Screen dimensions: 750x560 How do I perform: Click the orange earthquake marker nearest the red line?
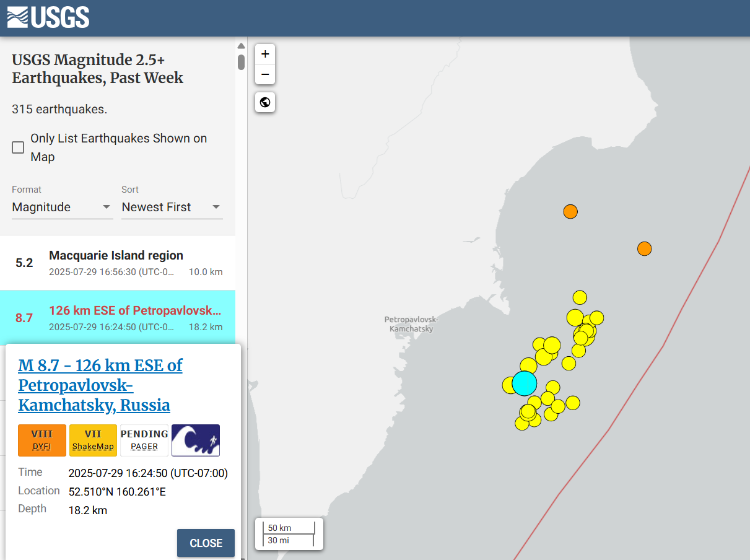[645, 249]
